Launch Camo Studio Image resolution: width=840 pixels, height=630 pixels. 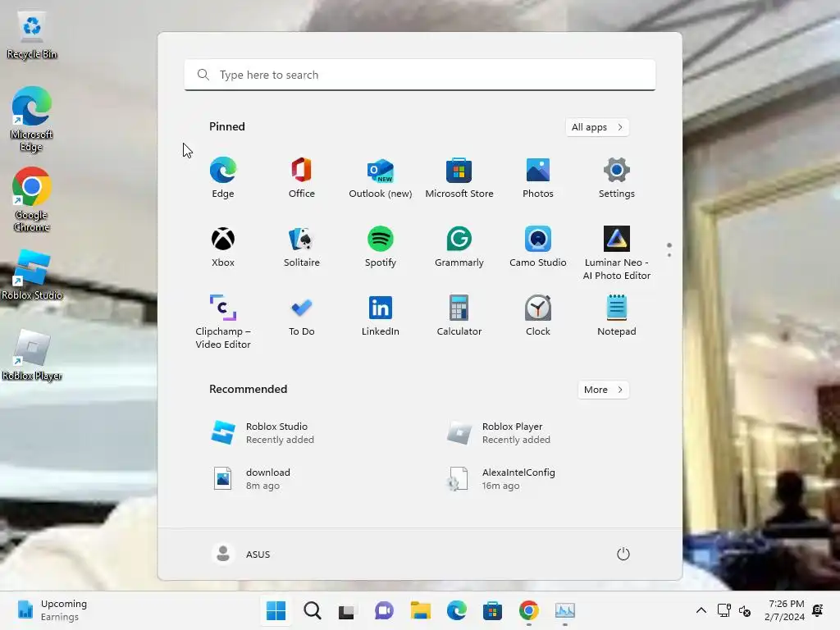[538, 246]
